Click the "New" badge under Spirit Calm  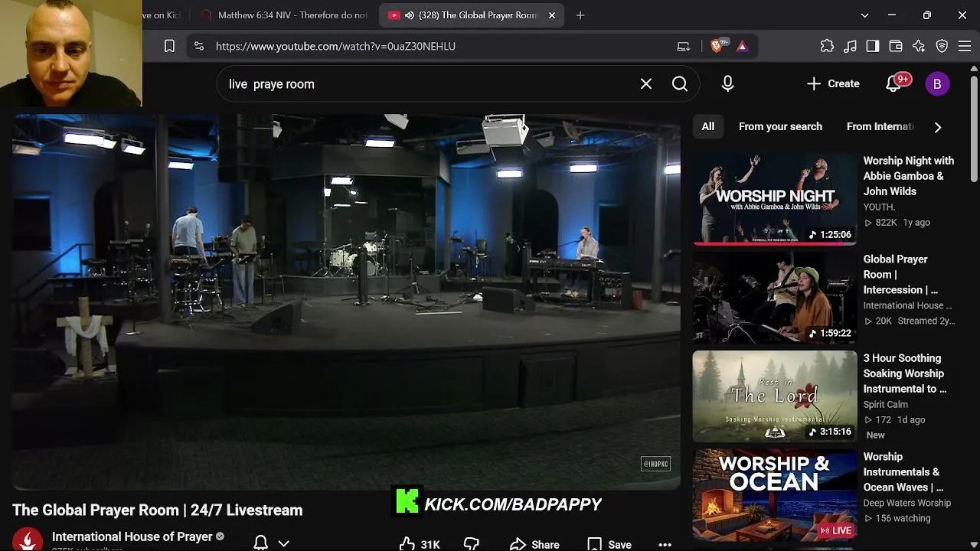click(875, 435)
